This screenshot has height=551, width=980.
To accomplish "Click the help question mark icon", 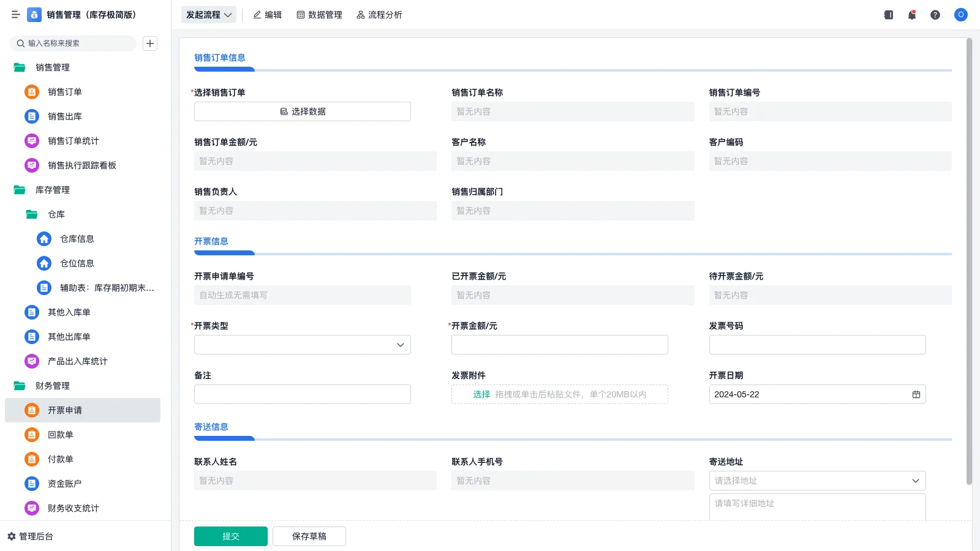I will (935, 15).
